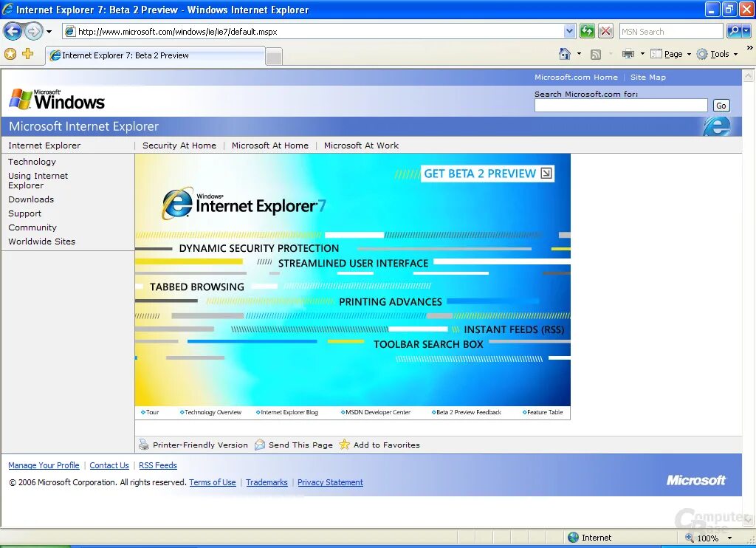Click the Manage Your Profile link
This screenshot has height=548, width=756.
[x=44, y=465]
